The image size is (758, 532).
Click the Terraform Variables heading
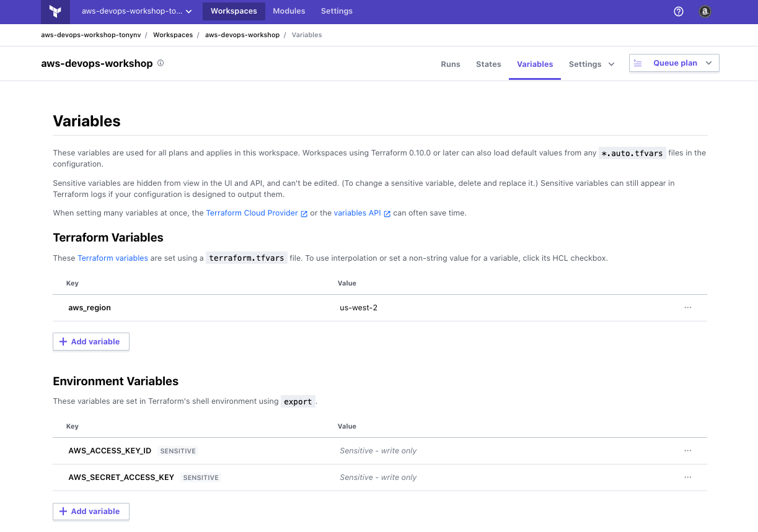click(108, 238)
